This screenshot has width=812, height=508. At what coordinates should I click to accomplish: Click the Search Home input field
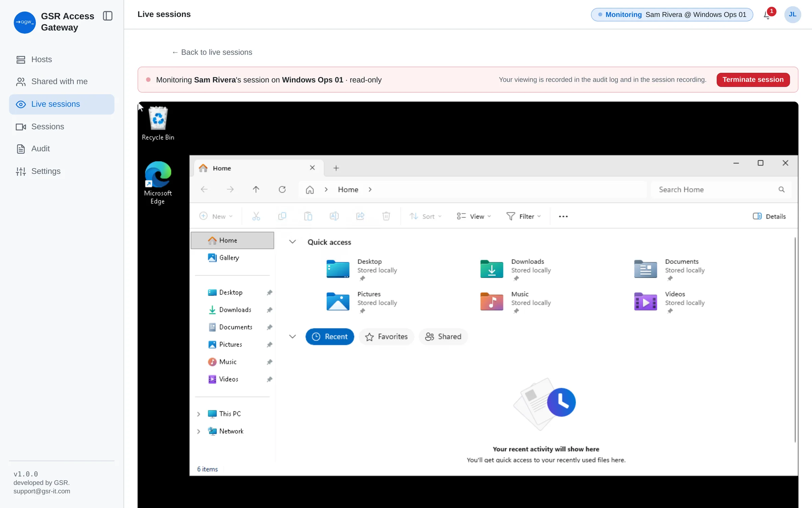(x=721, y=190)
